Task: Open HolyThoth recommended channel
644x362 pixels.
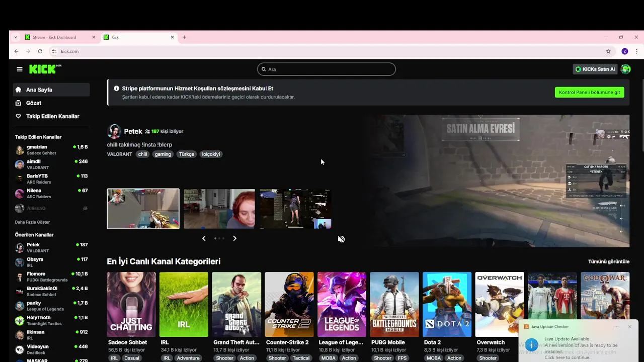Action: [x=51, y=320]
